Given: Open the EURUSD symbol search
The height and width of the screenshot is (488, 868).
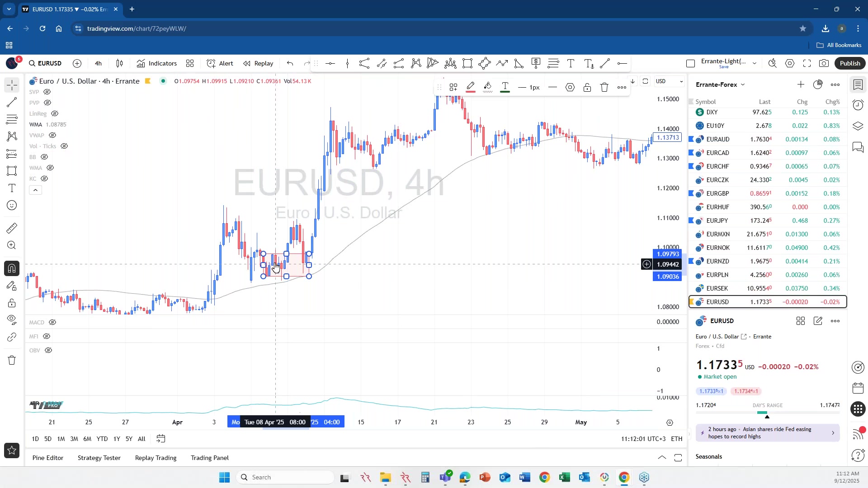Looking at the screenshot, I should [x=45, y=63].
